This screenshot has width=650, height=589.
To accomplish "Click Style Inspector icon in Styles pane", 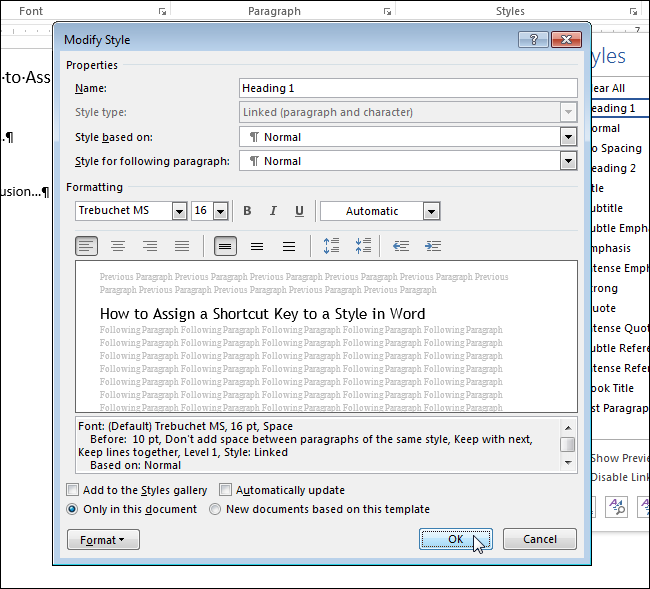I will pyautogui.click(x=616, y=507).
